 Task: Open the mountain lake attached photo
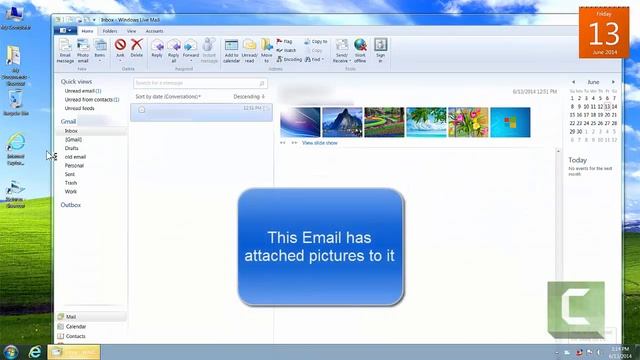(342, 122)
